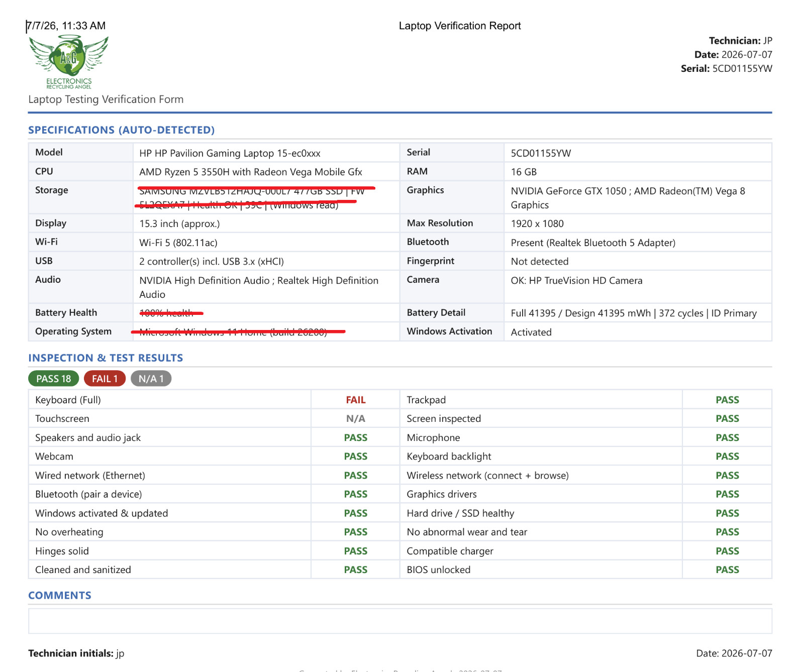Click the INSPECTION & TEST RESULTS heading
Viewport: 804px width, 672px height.
click(x=106, y=358)
